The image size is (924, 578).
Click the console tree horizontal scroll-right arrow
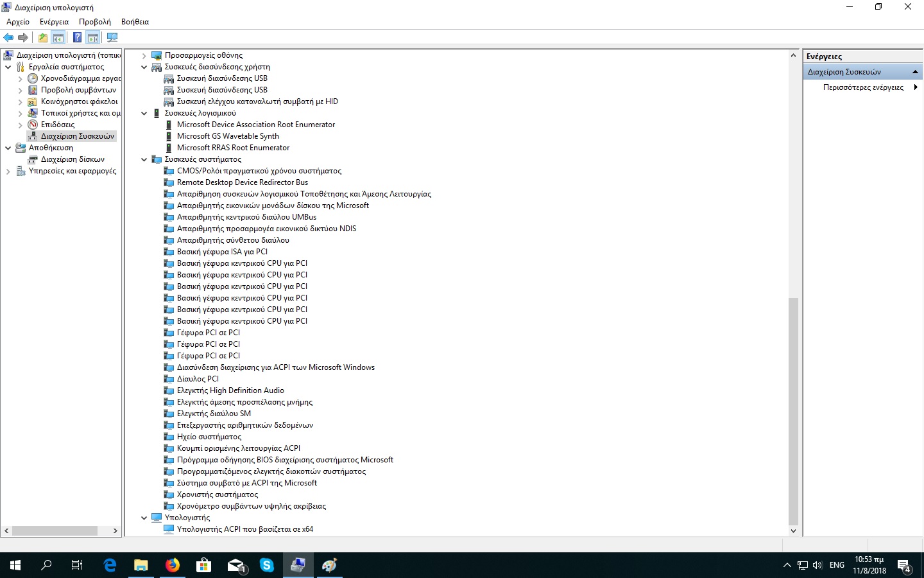[115, 530]
